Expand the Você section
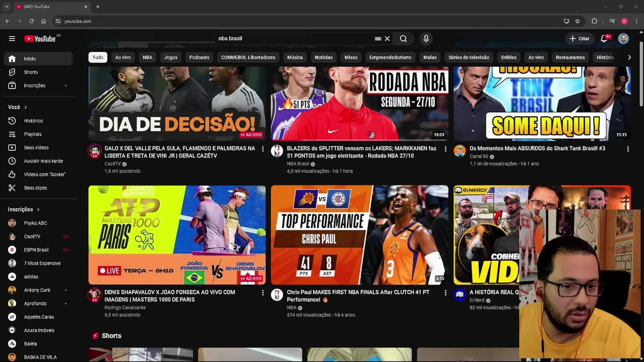 [18, 107]
